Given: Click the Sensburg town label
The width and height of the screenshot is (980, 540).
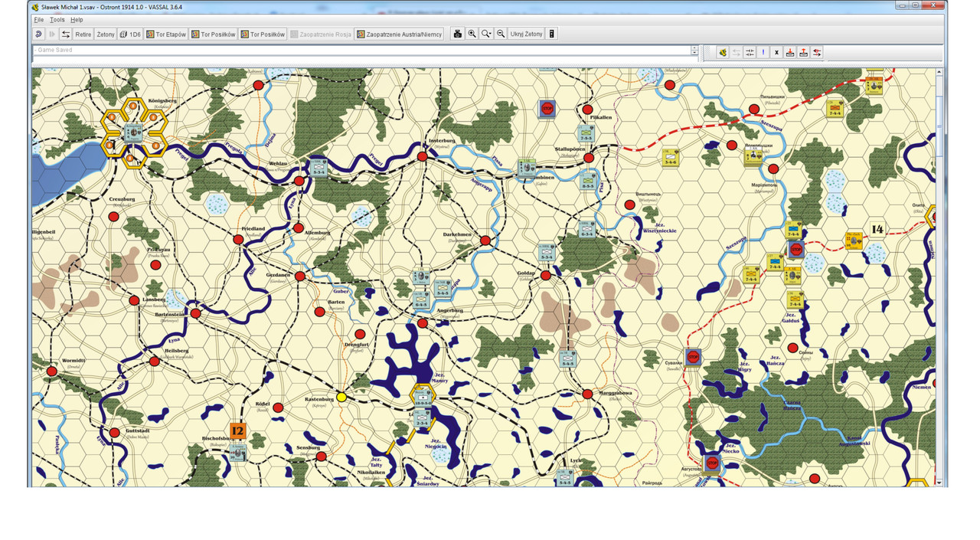Looking at the screenshot, I should [308, 447].
